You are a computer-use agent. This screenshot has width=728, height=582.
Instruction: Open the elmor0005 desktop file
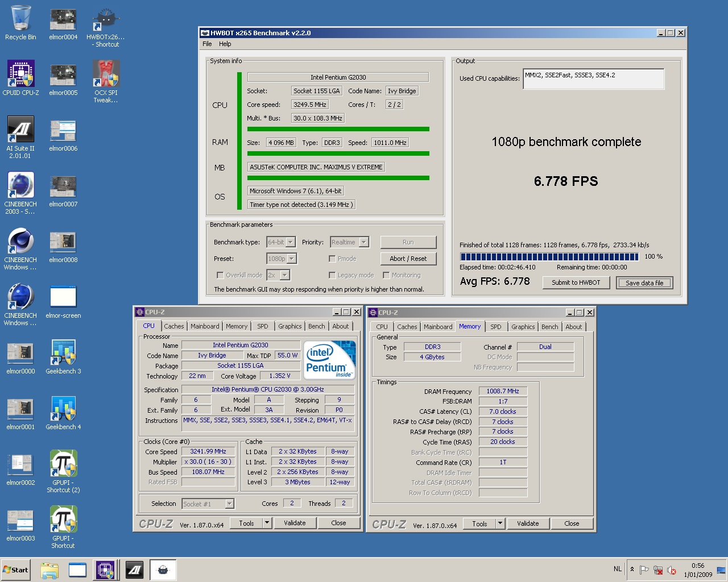[63, 80]
